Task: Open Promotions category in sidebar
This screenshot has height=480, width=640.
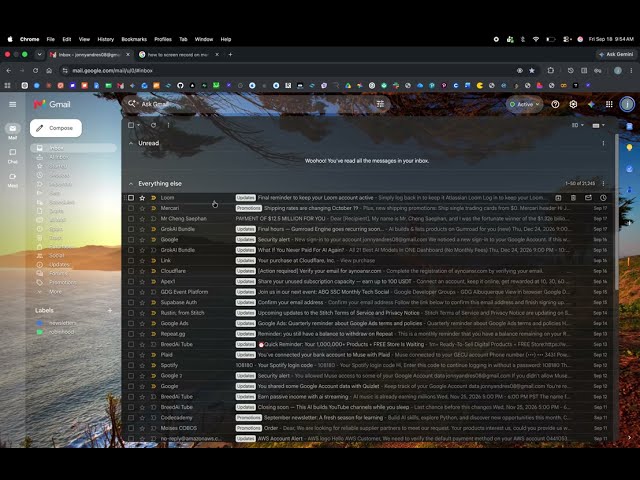Action: [x=62, y=282]
